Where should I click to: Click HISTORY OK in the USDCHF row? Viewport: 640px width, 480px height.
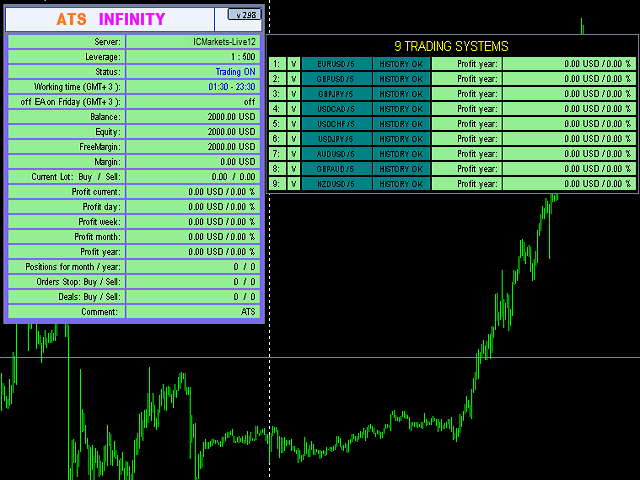(x=401, y=124)
